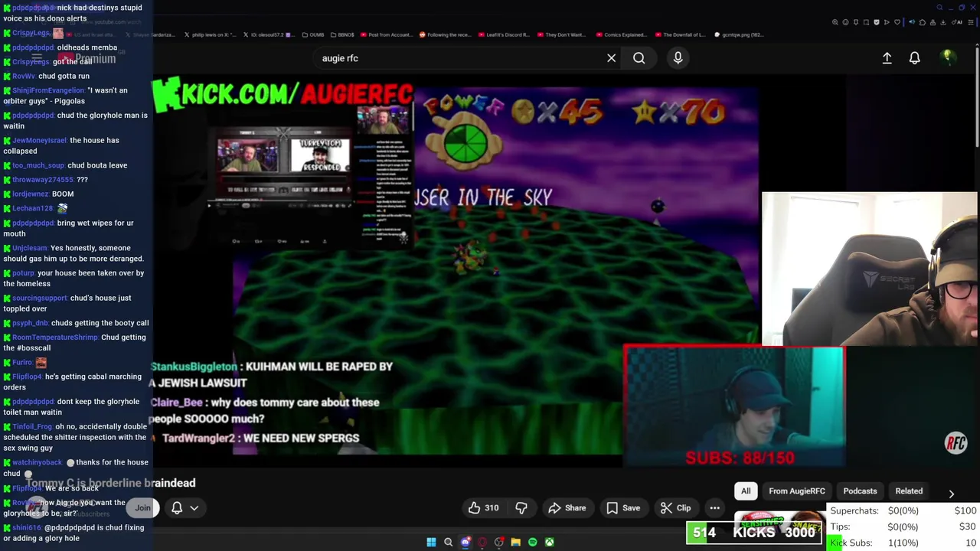This screenshot has width=980, height=551.
Task: Open the YouTube upload/create icon
Action: [x=887, y=58]
